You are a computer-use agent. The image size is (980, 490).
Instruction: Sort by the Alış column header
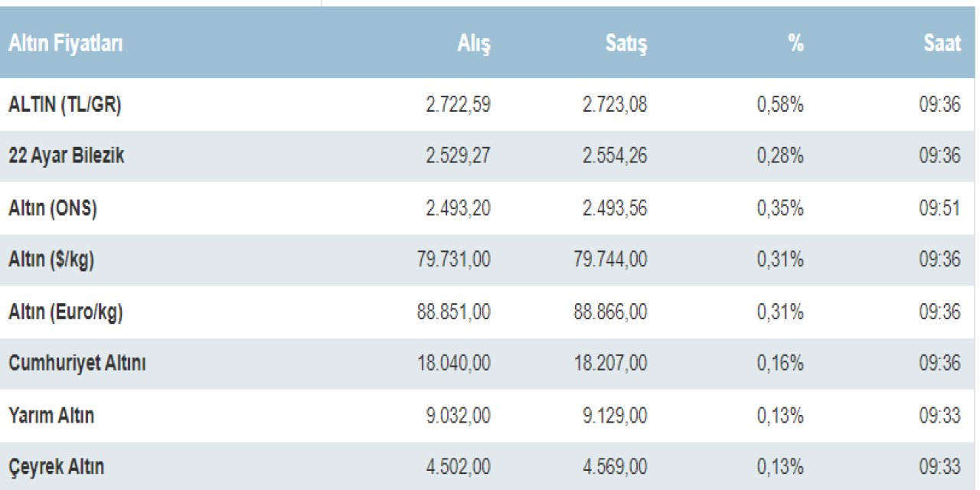474,44
